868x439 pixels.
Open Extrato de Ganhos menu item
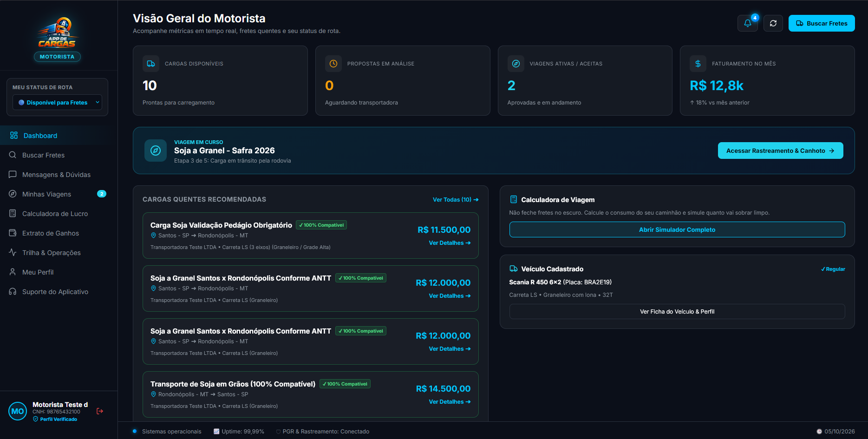pyautogui.click(x=59, y=233)
